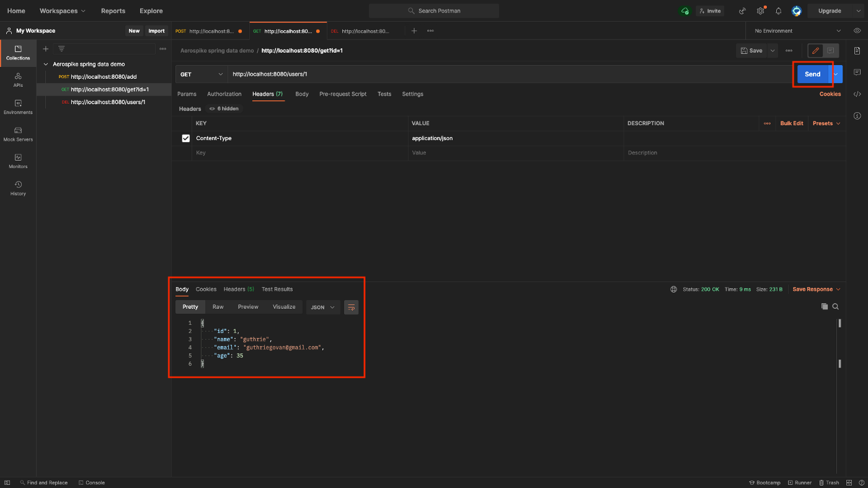868x488 pixels.
Task: Open the documentation icon in the right sidebar
Action: [x=857, y=50]
